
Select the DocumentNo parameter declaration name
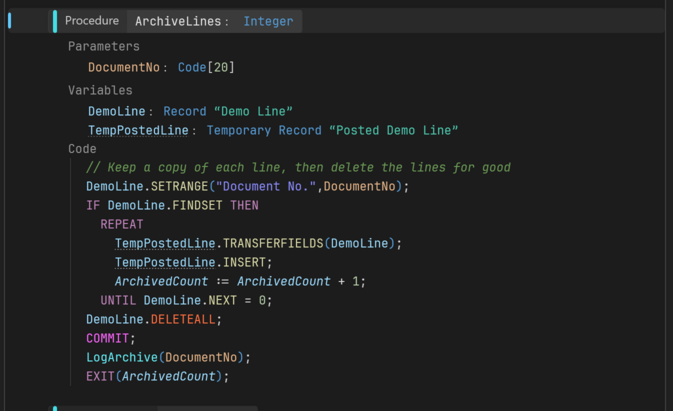[x=124, y=67]
